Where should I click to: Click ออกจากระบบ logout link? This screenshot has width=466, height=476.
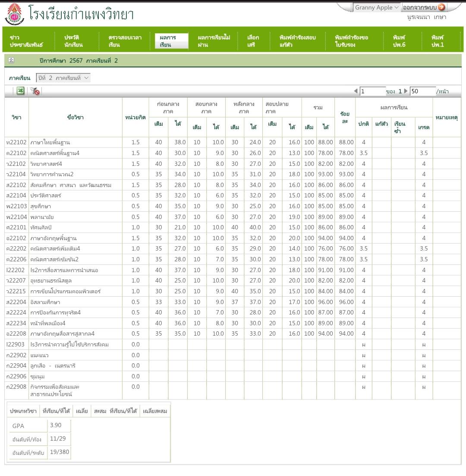[419, 7]
